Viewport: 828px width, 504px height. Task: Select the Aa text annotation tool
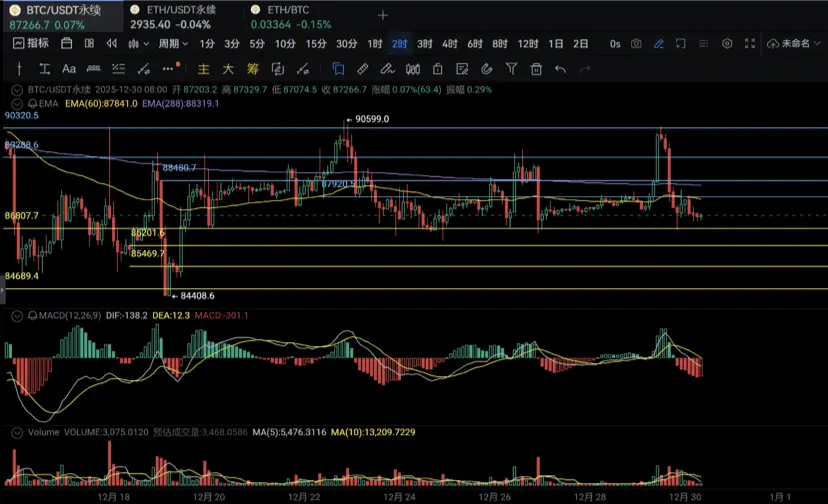click(69, 69)
